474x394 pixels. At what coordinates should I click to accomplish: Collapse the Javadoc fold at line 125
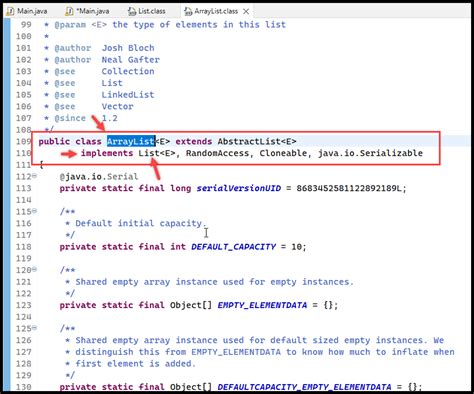click(35, 328)
